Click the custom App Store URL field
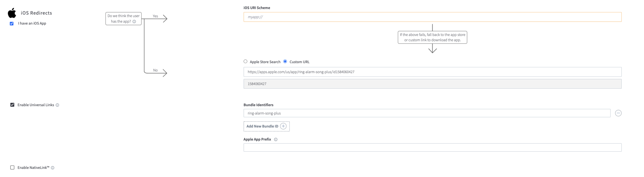Image resolution: width=644 pixels, height=177 pixels. pos(432,72)
